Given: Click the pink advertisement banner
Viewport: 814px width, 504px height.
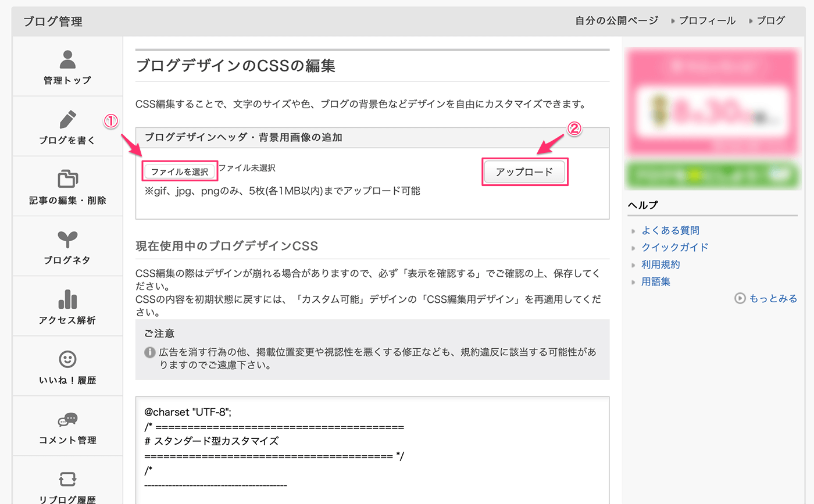Looking at the screenshot, I should [x=713, y=102].
